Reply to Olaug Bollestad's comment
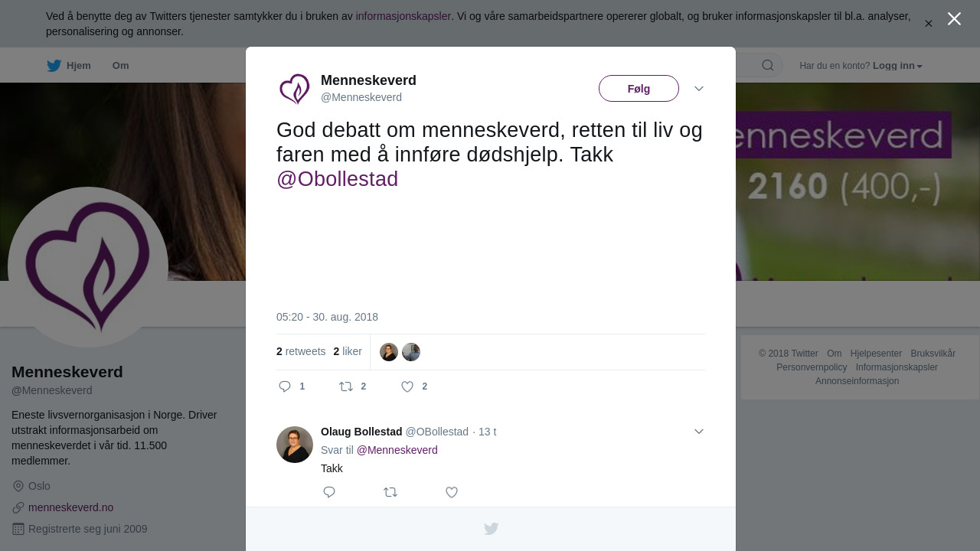 coord(329,492)
